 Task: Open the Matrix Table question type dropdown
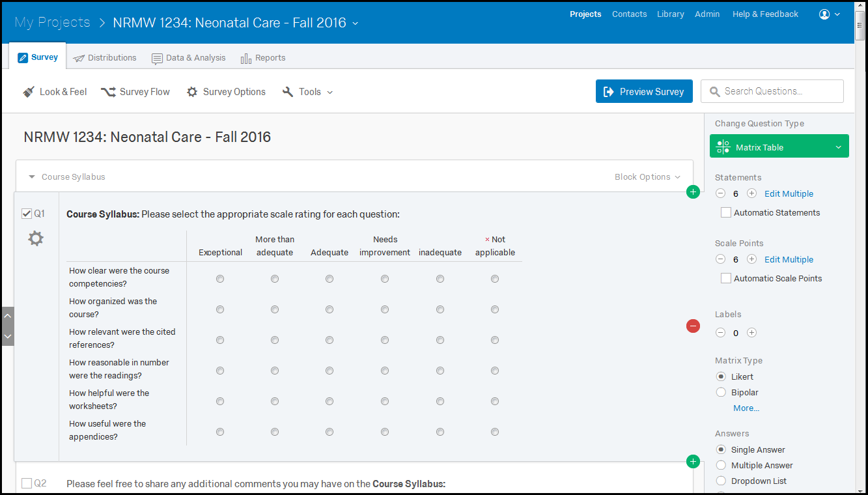click(x=779, y=146)
